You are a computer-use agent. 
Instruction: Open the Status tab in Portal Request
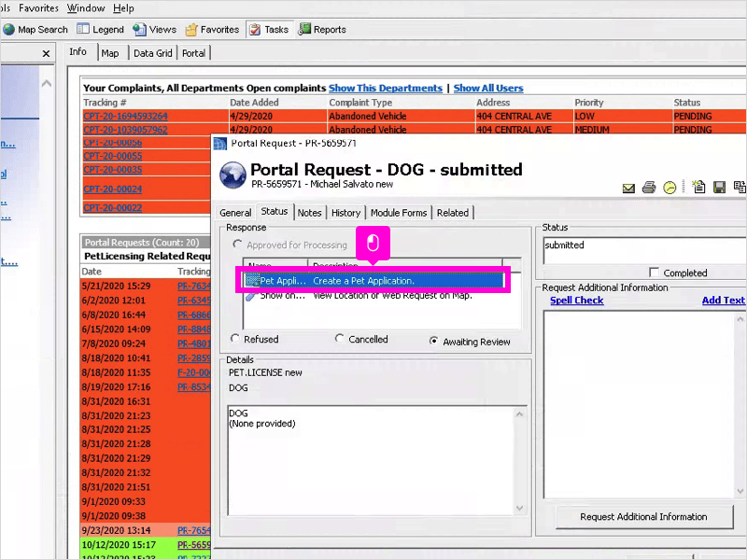tap(275, 211)
